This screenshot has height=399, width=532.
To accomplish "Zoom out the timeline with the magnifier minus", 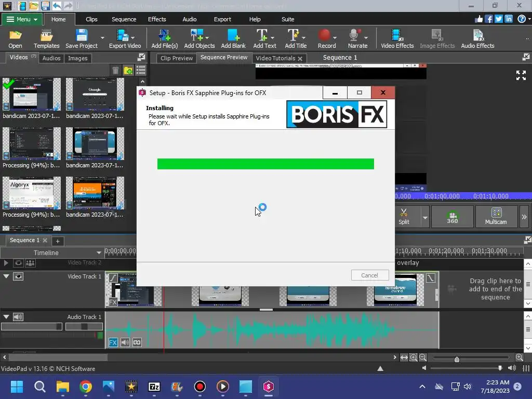I will tap(423, 357).
